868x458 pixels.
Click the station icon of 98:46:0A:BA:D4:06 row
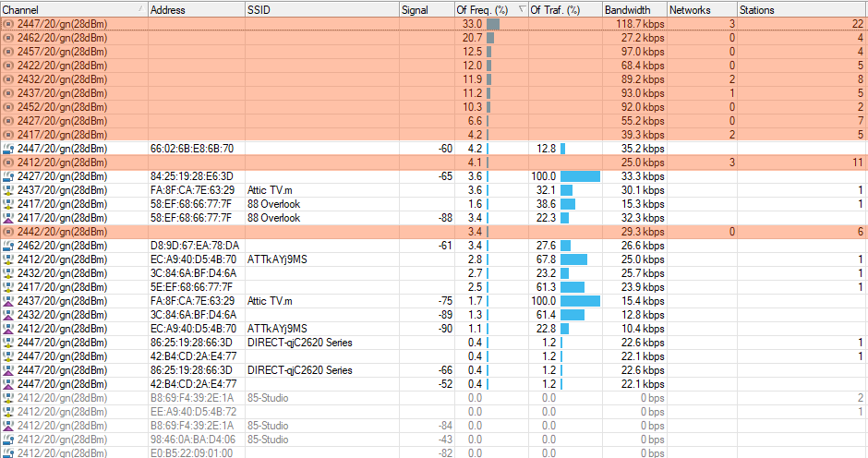click(8, 440)
